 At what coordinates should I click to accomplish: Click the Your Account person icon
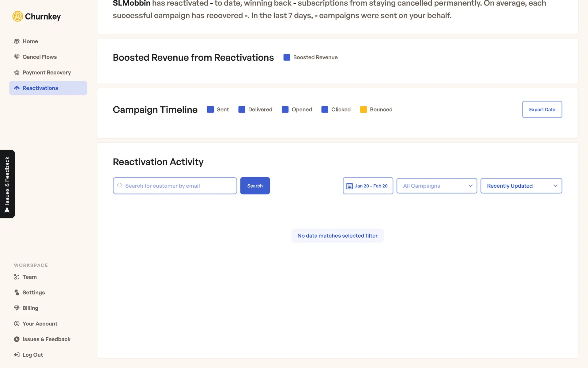(17, 324)
